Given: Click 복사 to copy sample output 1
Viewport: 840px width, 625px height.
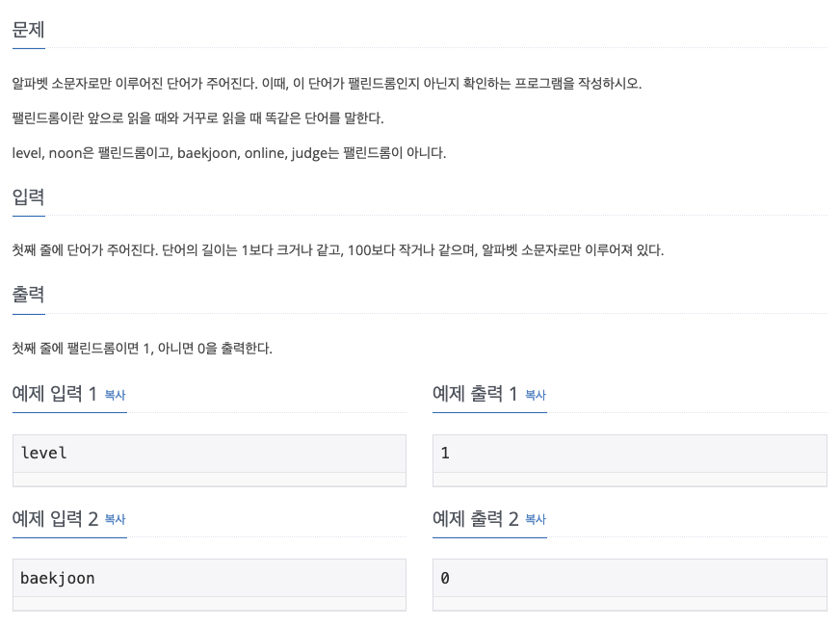Looking at the screenshot, I should 535,395.
